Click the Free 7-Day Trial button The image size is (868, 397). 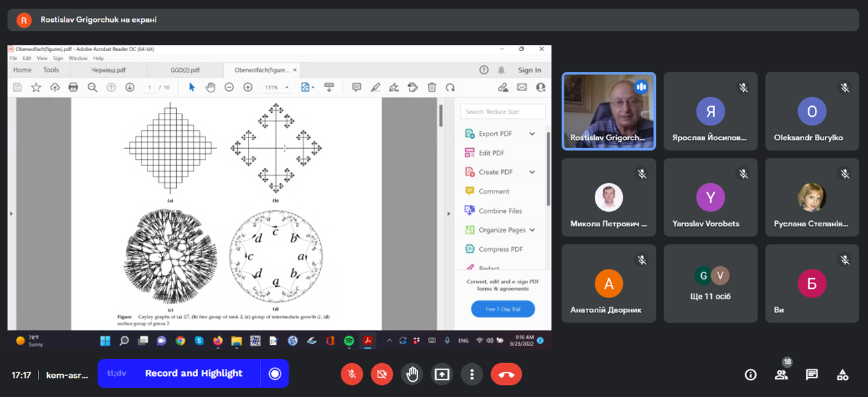[503, 309]
